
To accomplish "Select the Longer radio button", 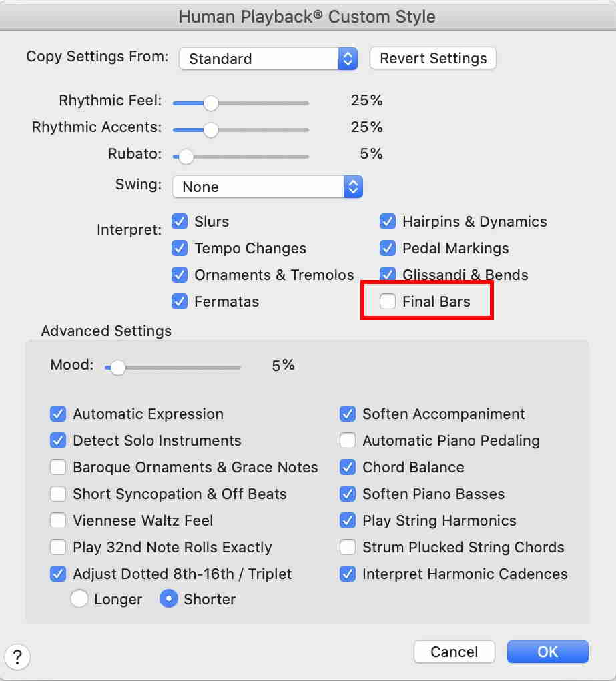I will click(x=79, y=599).
